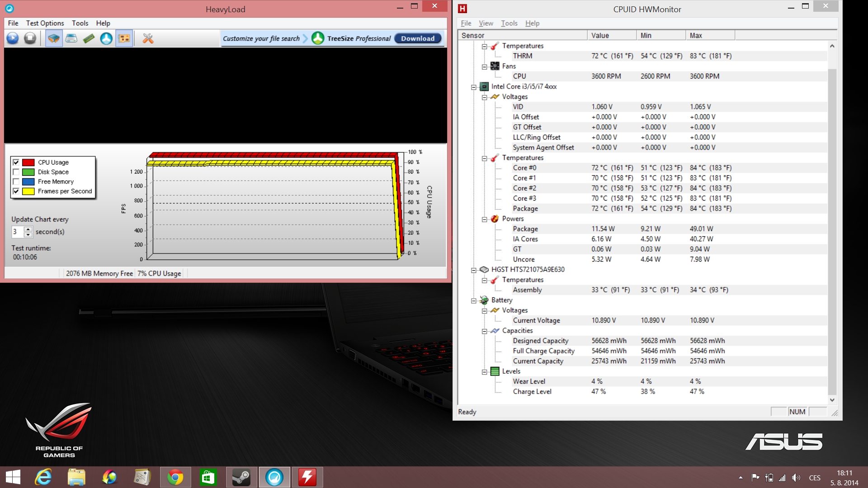Open options via wrench and screwdriver icon

pyautogui.click(x=148, y=38)
